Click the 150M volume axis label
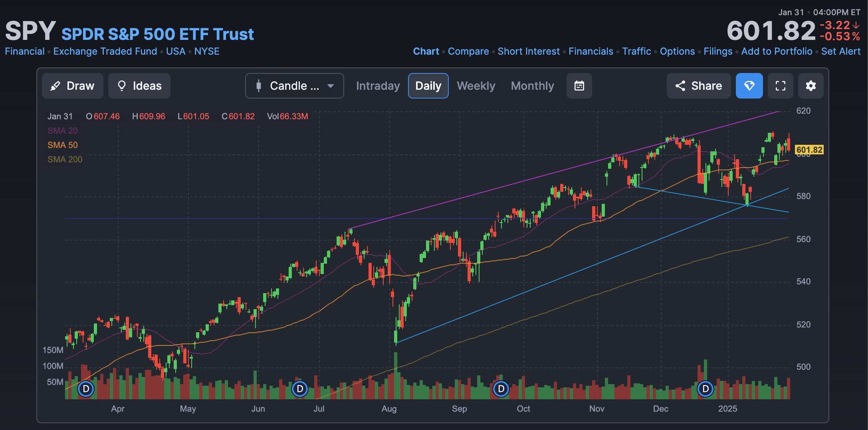Screen dimensions: 868x430 click(53, 350)
